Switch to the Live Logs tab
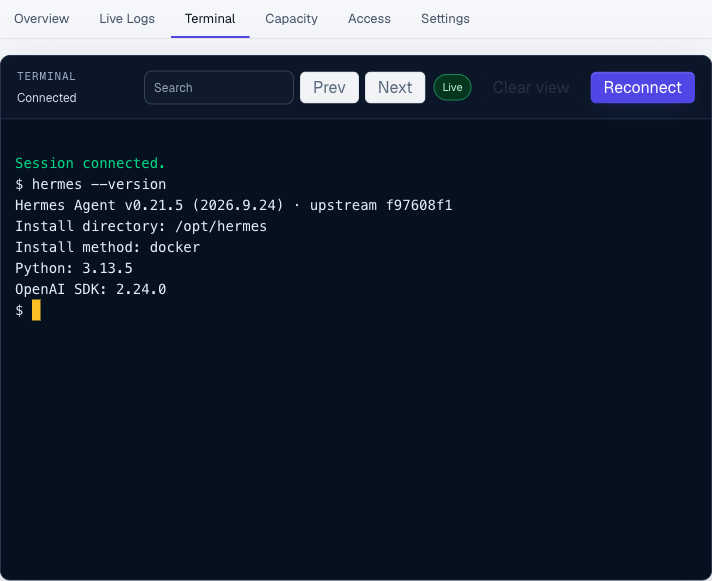The image size is (712, 581). (127, 19)
